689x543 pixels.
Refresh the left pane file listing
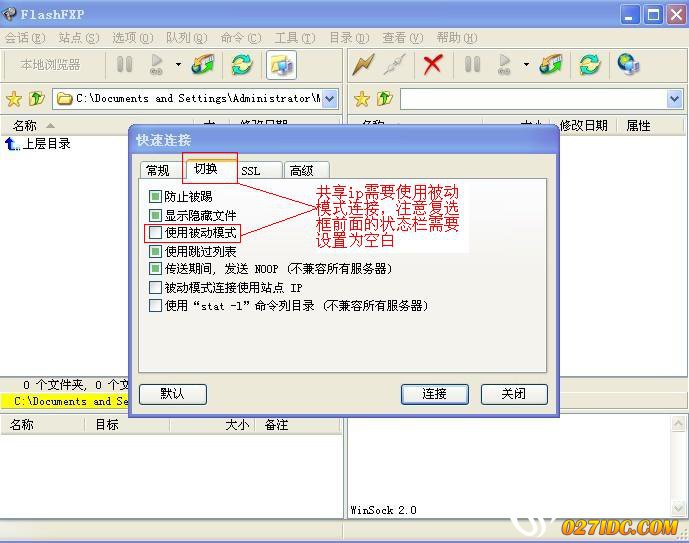242,65
